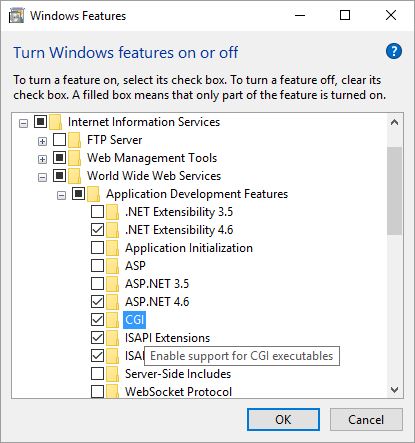This screenshot has width=415, height=443.
Task: Click the folder icon beside CGI
Action: [x=113, y=320]
